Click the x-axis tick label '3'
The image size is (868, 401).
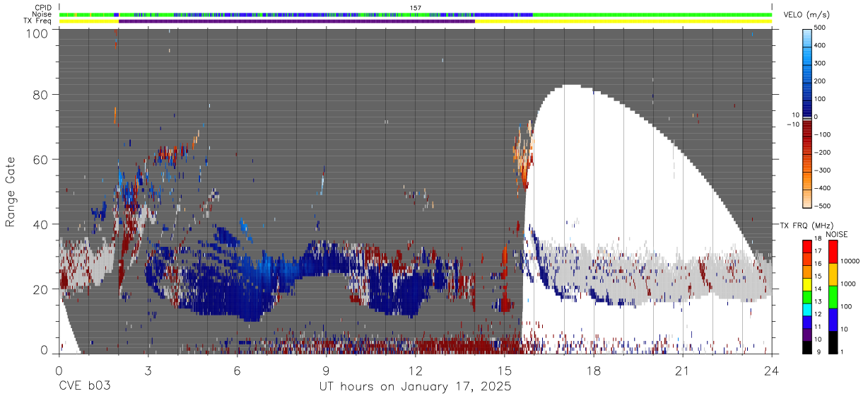click(148, 370)
